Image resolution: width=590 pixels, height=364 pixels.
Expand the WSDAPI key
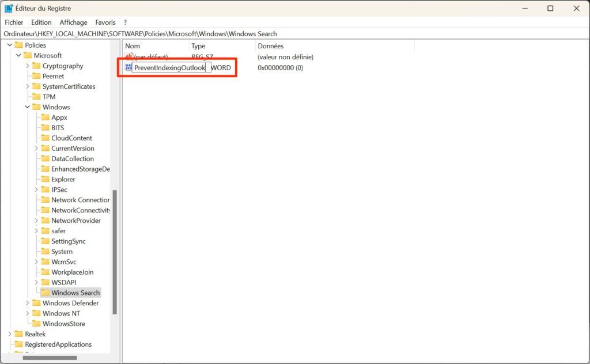36,282
